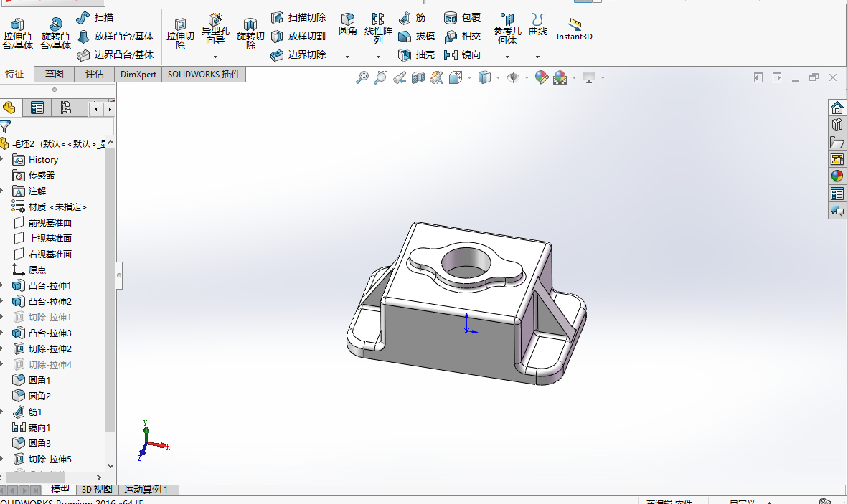The width and height of the screenshot is (848, 504).
Task: Choose the 扫描切除 swept cut tool
Action: tap(298, 17)
